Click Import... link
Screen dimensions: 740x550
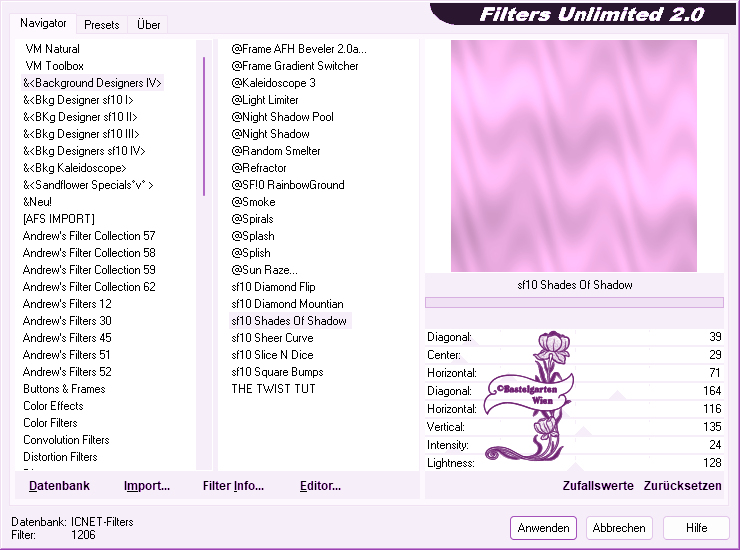pyautogui.click(x=147, y=486)
